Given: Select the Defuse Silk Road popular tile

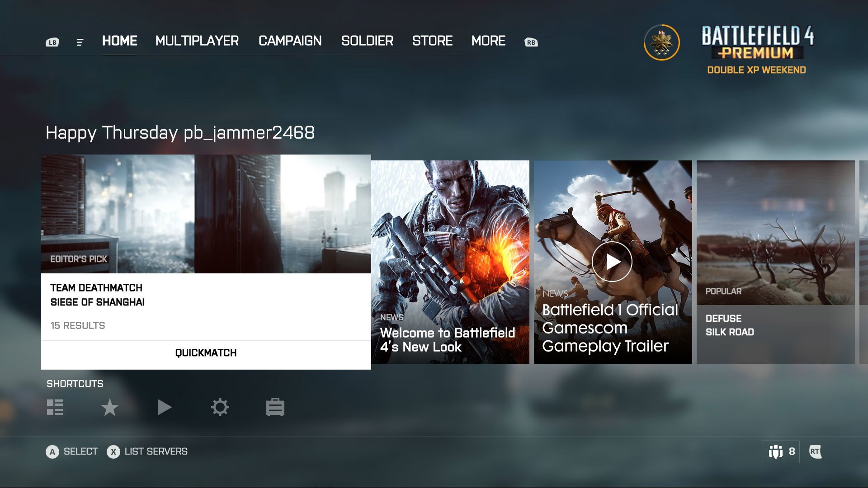Looking at the screenshot, I should (775, 262).
